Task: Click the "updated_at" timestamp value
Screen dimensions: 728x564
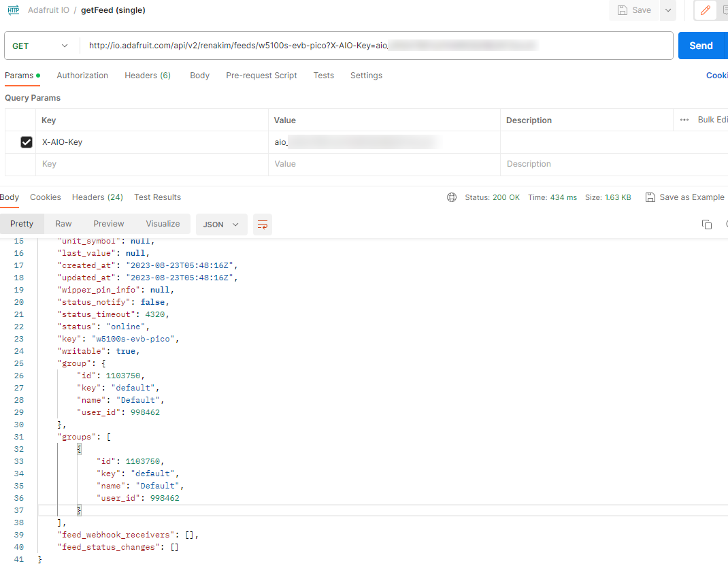Action: [x=180, y=278]
